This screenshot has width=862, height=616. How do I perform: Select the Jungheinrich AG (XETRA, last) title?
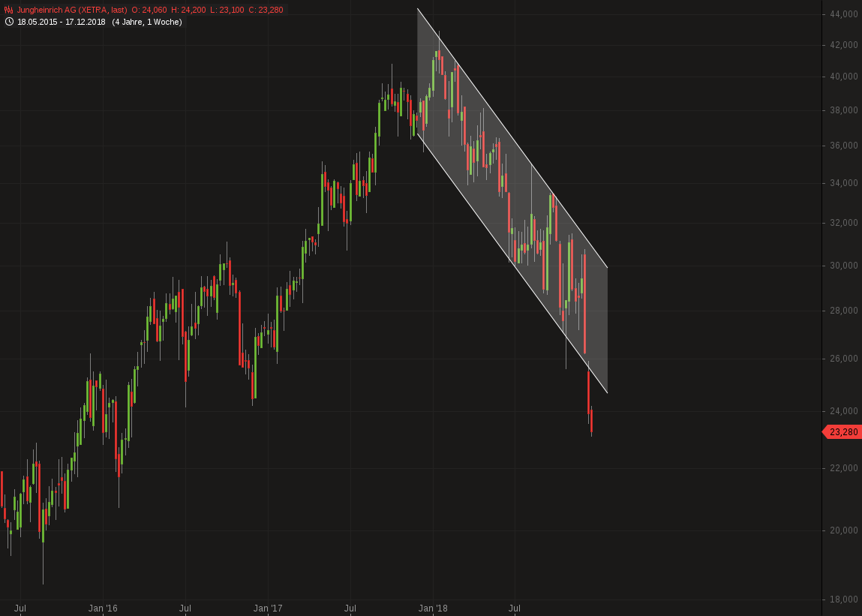(x=72, y=10)
